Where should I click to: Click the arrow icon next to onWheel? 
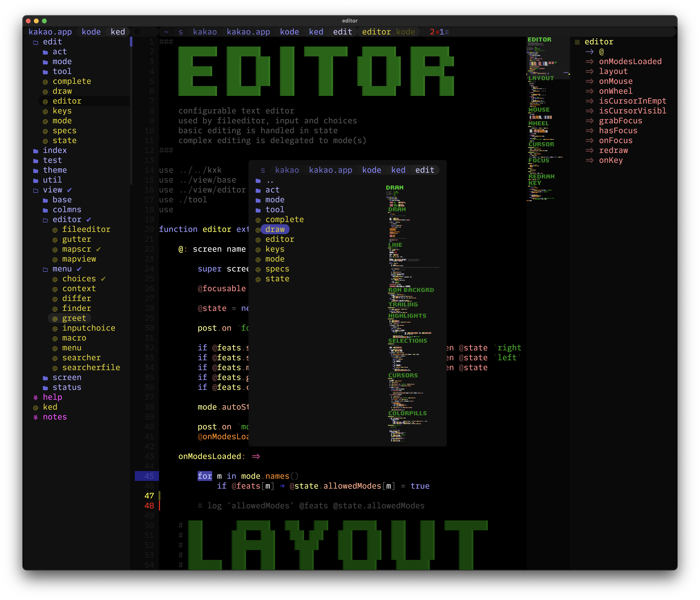click(x=590, y=91)
